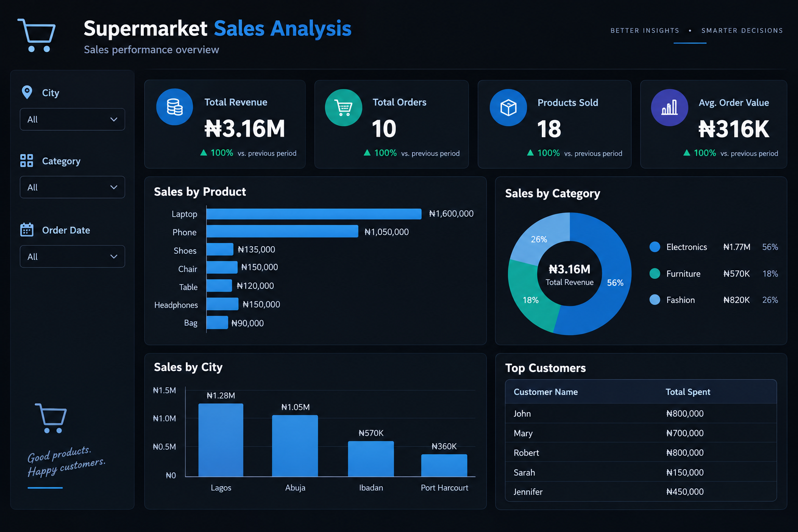The width and height of the screenshot is (798, 532).
Task: Click the Fashion legend color dot
Action: coord(655,300)
